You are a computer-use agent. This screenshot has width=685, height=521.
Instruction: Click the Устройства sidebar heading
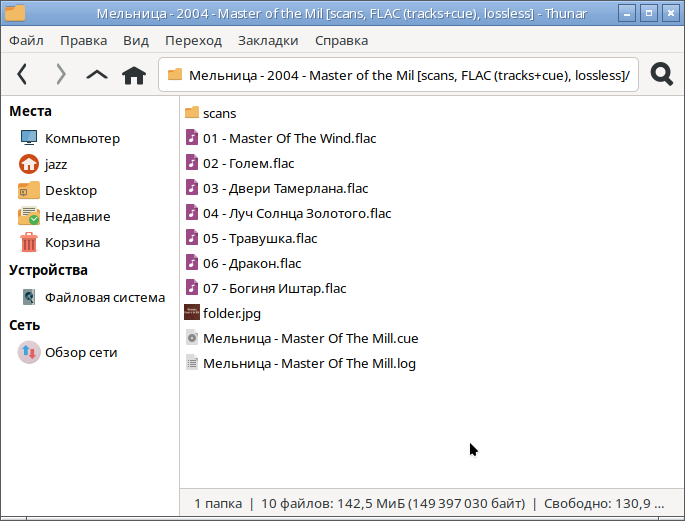coord(48,270)
